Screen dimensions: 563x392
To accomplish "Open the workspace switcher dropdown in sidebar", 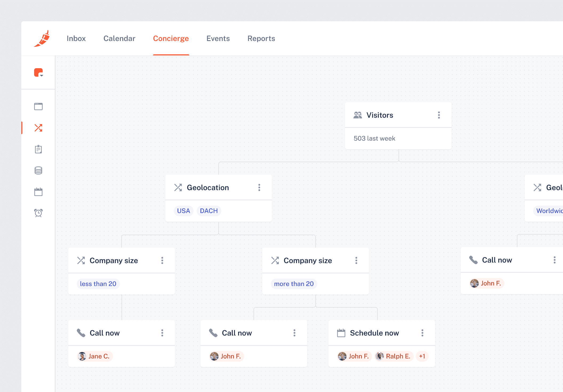I will pos(39,73).
